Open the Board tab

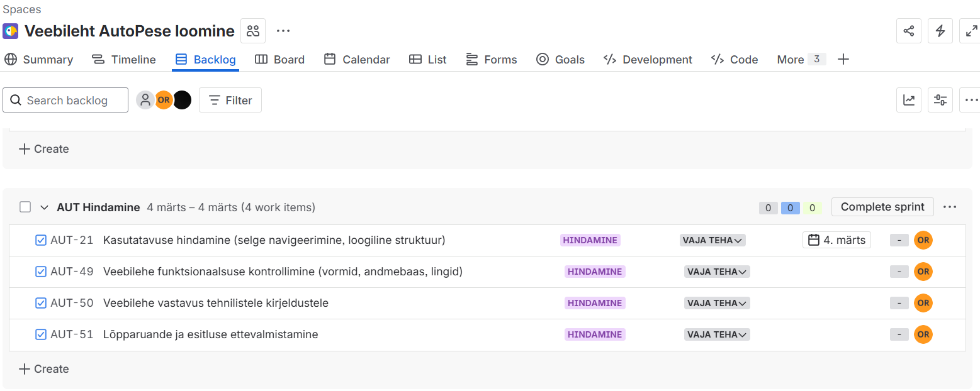click(x=279, y=60)
